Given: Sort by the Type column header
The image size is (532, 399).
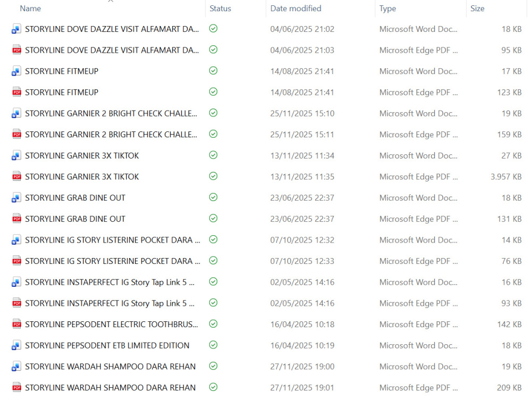Looking at the screenshot, I should pos(387,9).
